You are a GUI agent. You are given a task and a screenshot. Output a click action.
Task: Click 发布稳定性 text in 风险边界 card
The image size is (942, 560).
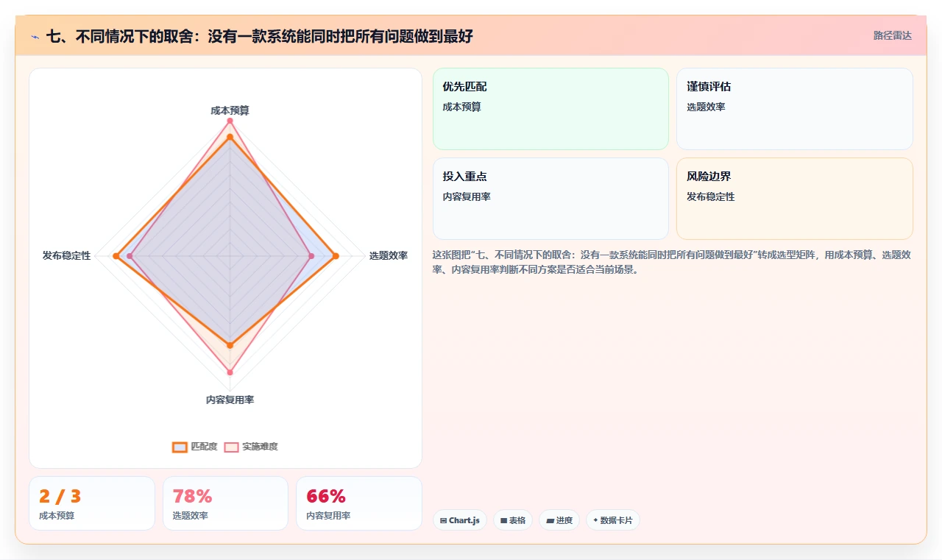711,196
